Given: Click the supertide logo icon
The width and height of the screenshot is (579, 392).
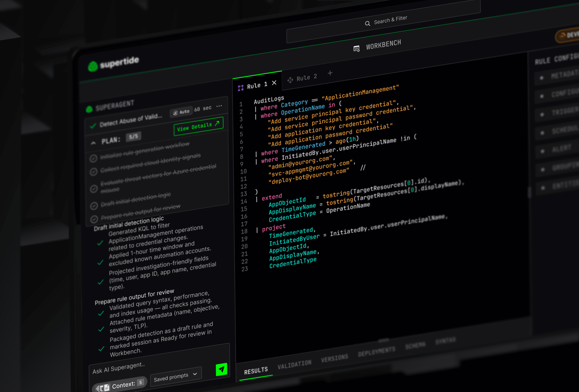Looking at the screenshot, I should coord(93,66).
